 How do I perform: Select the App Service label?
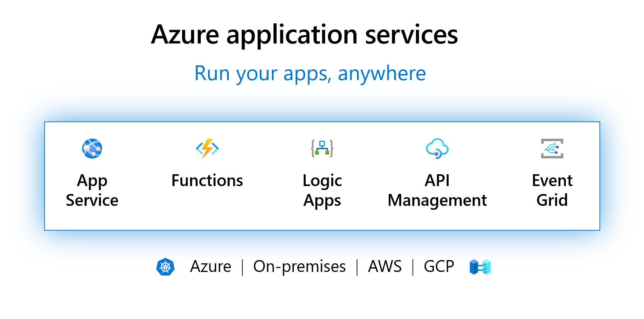[x=92, y=190]
